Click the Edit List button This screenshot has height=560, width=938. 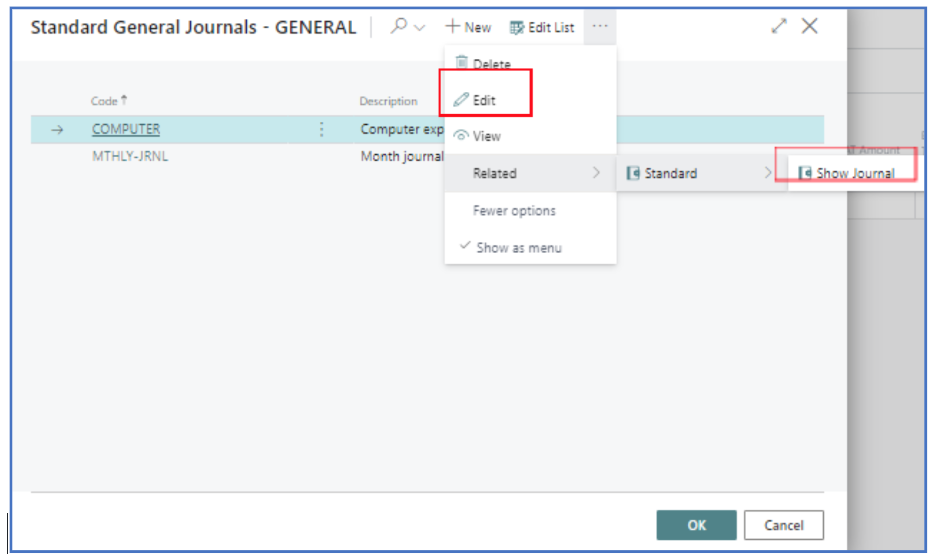[x=542, y=27]
